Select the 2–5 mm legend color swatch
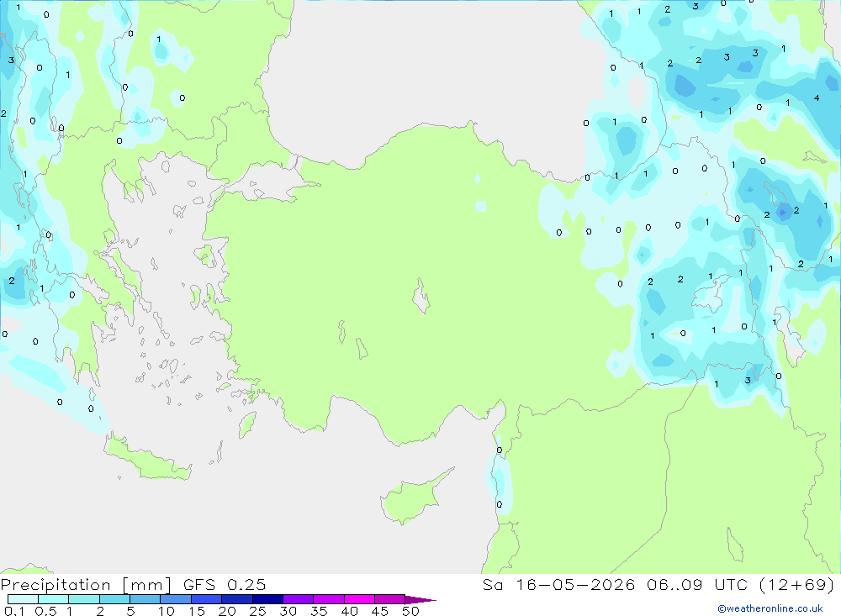Viewport: 841px width, 616px height. pos(114,599)
